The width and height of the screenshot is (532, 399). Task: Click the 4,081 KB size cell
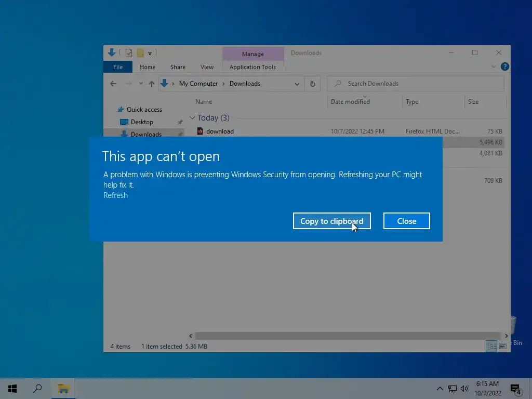pyautogui.click(x=490, y=153)
